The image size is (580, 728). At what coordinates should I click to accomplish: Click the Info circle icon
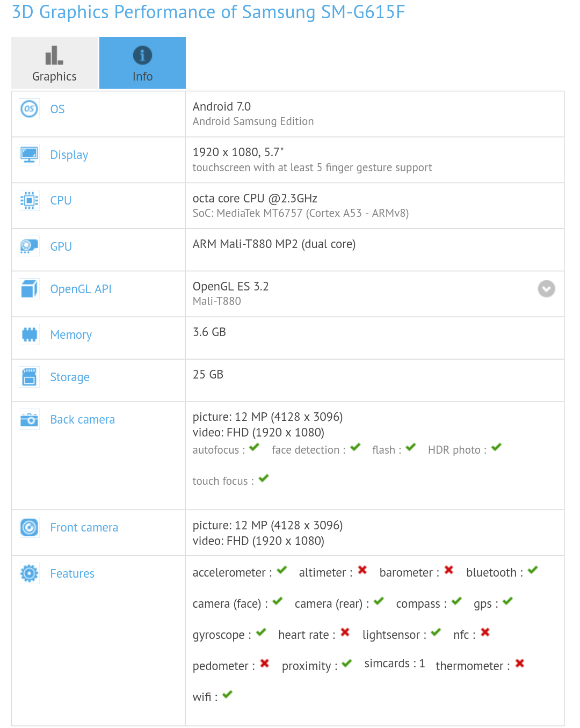click(x=142, y=55)
